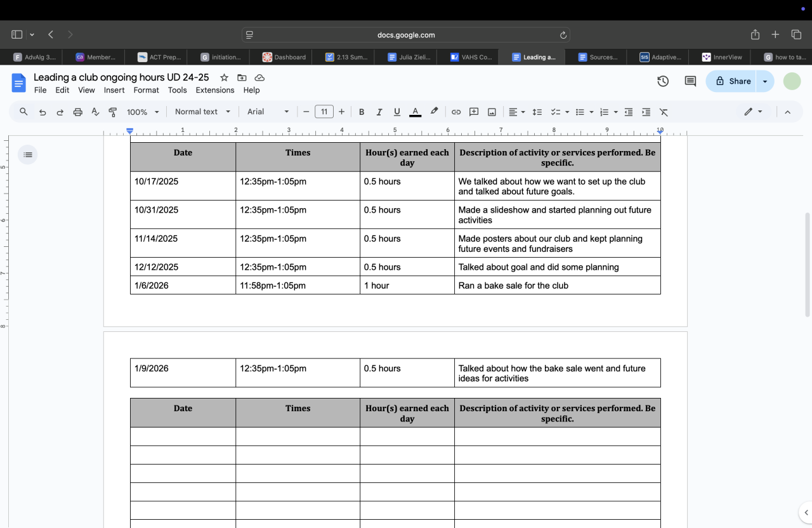812x528 pixels.
Task: Increase font size with plus button
Action: click(341, 112)
